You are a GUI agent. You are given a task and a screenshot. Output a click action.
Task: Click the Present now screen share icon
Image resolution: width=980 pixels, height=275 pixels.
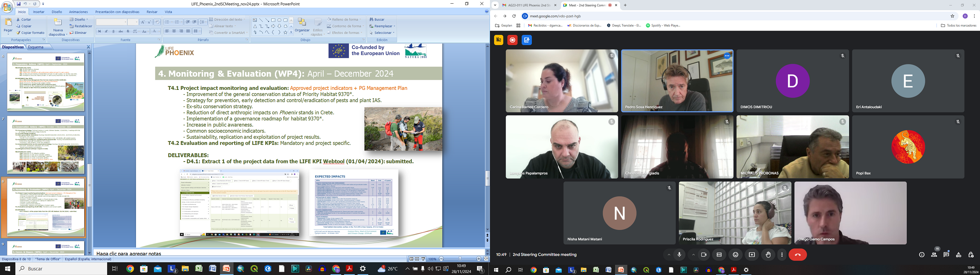point(752,255)
